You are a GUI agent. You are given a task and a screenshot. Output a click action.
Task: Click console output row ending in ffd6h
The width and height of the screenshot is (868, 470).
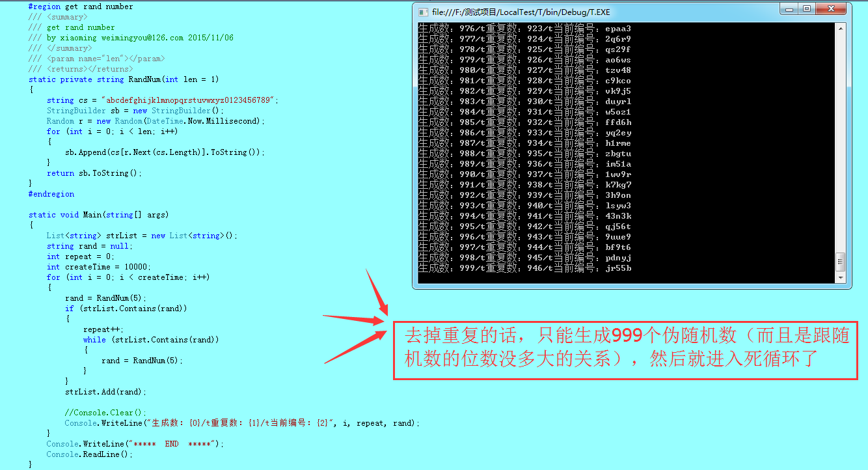click(x=524, y=122)
